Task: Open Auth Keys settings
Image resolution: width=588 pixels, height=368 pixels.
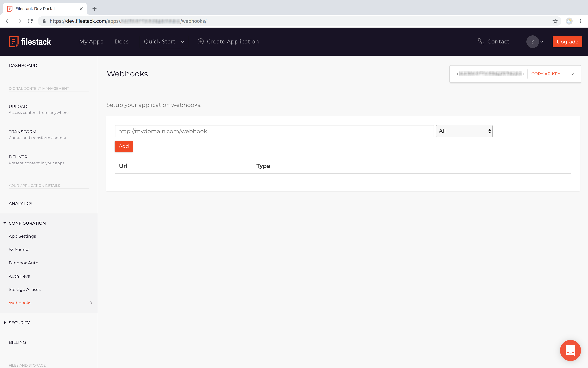Action: pyautogui.click(x=19, y=276)
